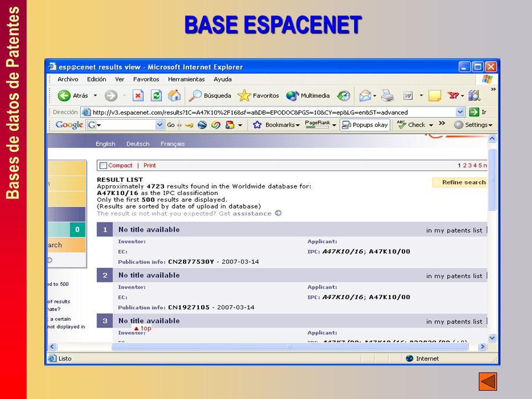This screenshot has height=399, width=532.
Task: Click the Ir go arrow button
Action: 478,112
